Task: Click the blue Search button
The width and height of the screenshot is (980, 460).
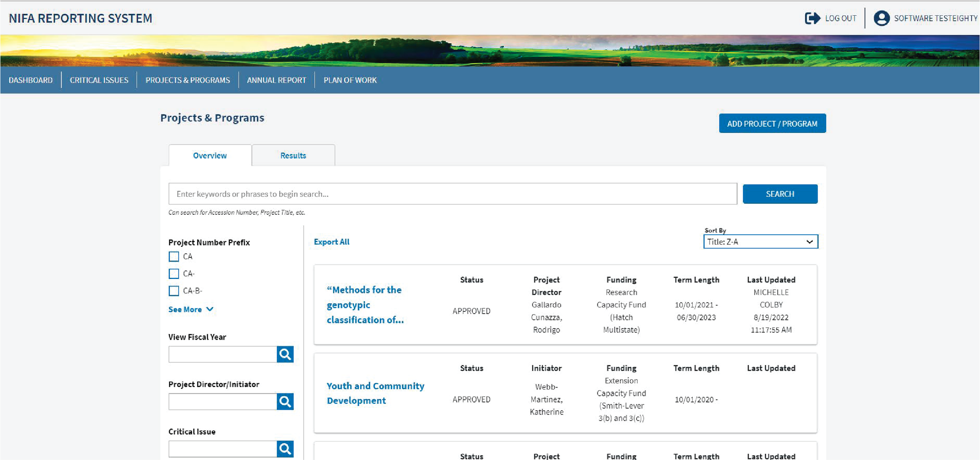Action: [780, 194]
